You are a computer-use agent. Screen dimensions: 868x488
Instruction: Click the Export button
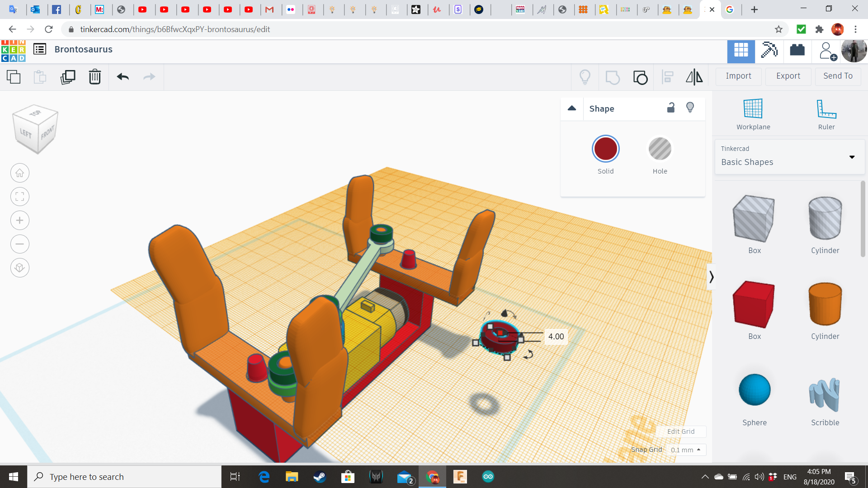click(x=788, y=76)
